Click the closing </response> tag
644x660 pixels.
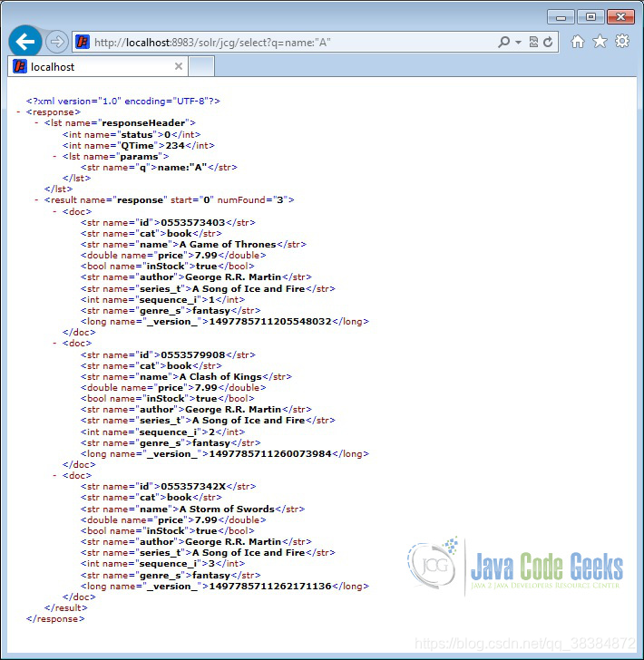(x=55, y=619)
